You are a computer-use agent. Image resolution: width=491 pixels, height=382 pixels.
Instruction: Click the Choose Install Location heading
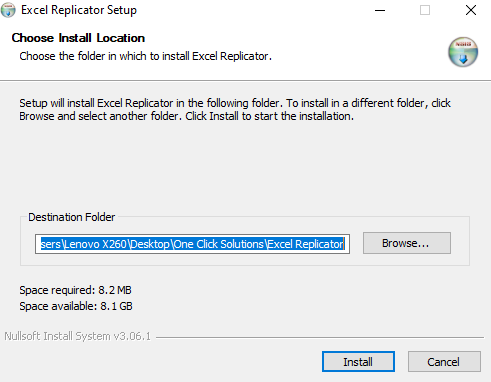coord(78,38)
